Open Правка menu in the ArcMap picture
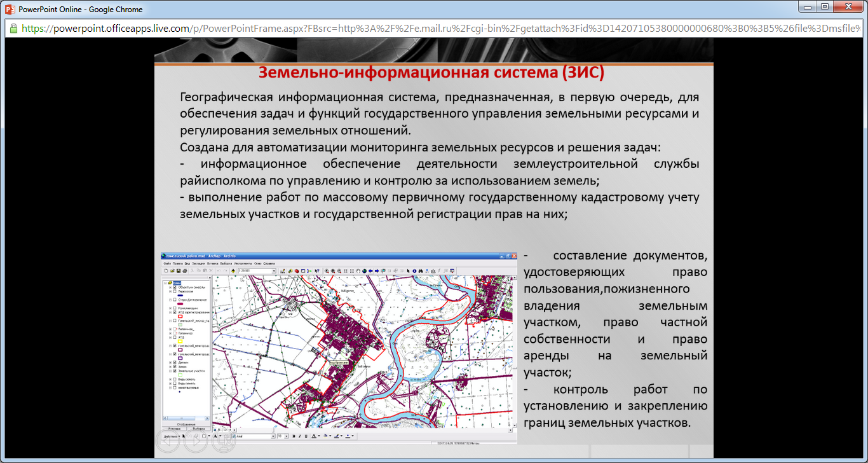The height and width of the screenshot is (463, 868). point(177,263)
